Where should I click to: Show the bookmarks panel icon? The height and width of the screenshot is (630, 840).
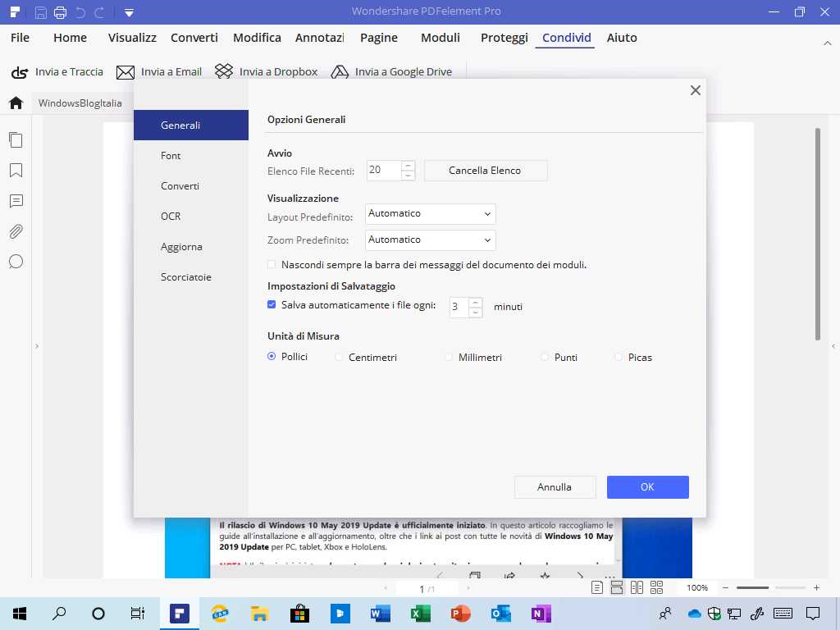click(x=16, y=171)
